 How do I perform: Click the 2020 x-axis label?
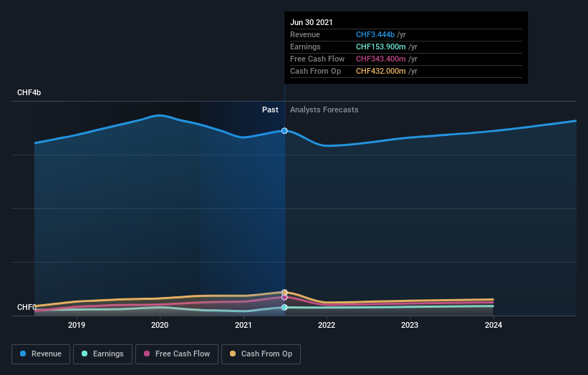160,325
